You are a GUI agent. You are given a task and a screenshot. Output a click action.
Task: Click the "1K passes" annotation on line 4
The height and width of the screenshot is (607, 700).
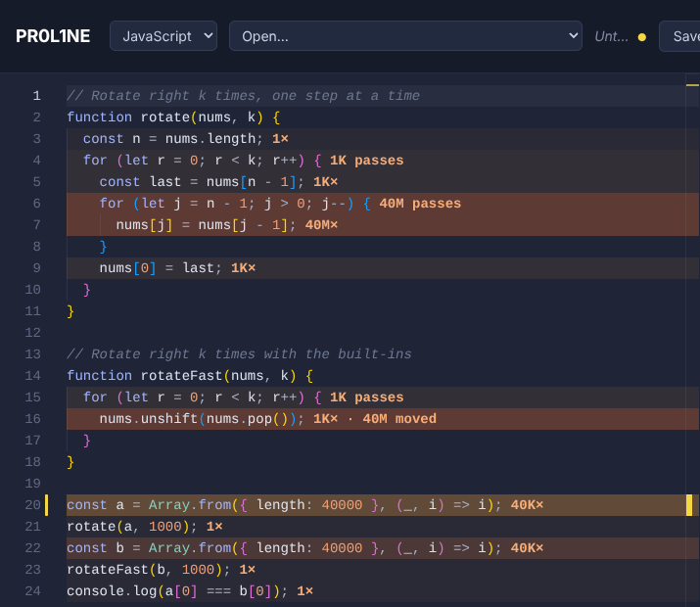366,161
